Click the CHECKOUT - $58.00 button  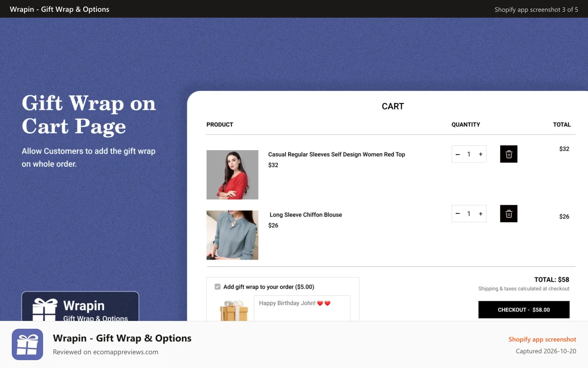524,310
